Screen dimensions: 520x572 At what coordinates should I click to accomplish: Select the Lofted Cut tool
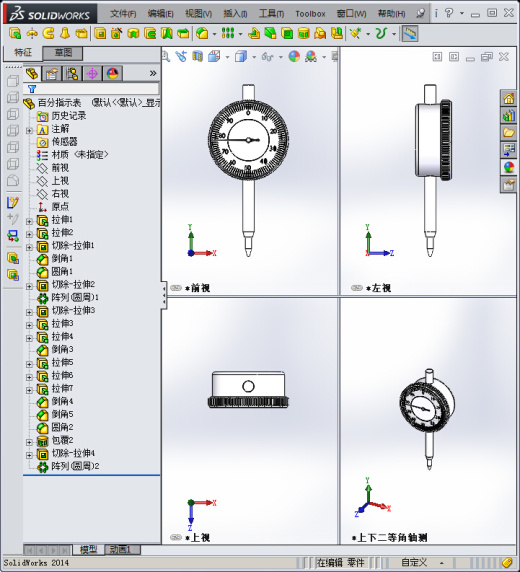click(x=167, y=34)
